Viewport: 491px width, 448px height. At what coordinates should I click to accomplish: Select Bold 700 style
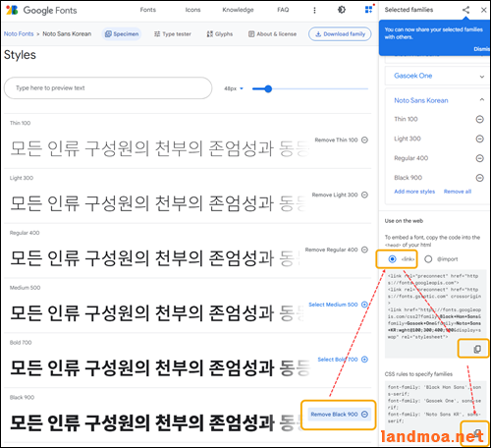pos(343,360)
